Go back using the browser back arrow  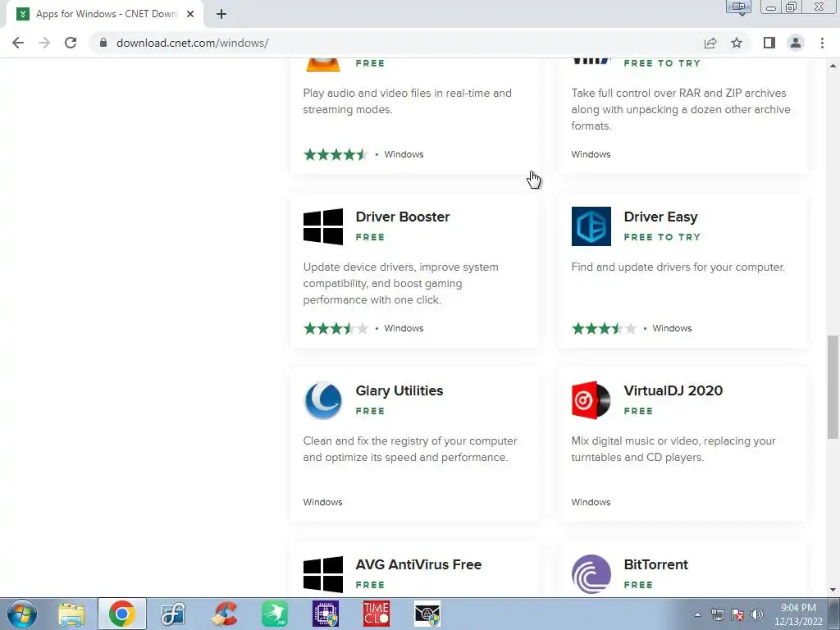click(18, 43)
